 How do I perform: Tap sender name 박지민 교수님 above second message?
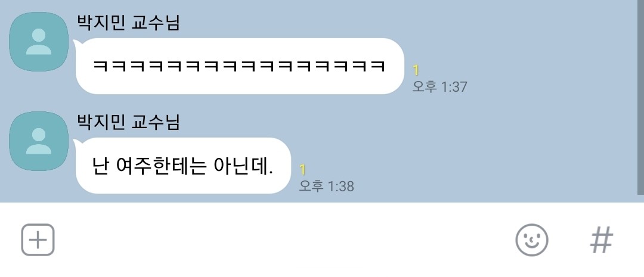tap(129, 122)
